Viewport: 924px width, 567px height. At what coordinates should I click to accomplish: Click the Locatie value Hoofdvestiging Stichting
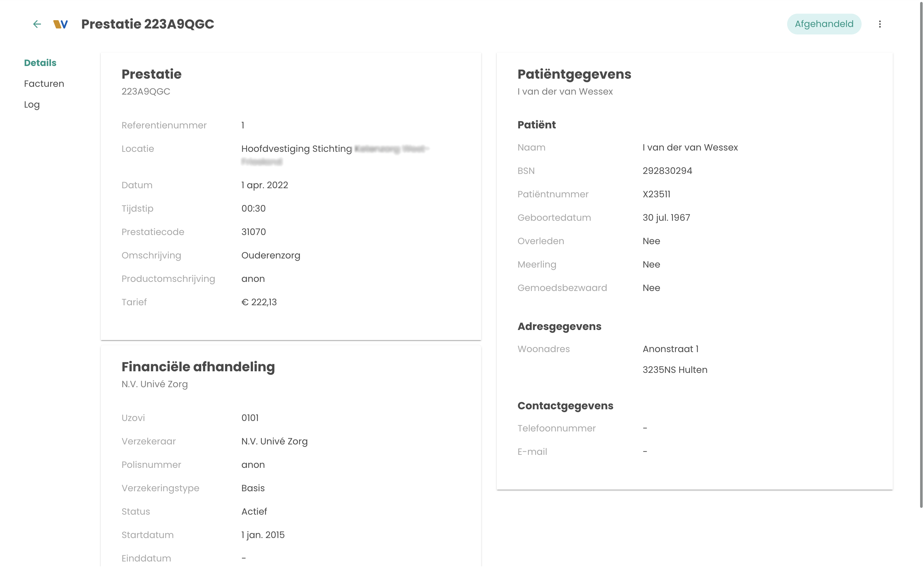click(296, 149)
